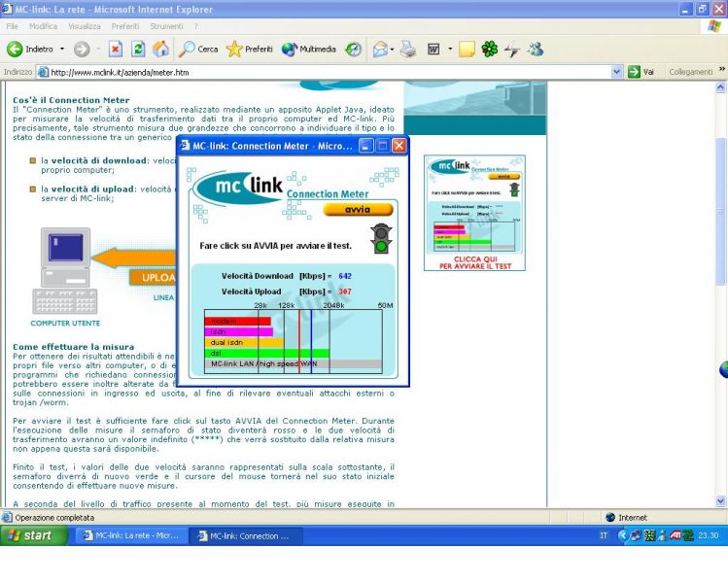Open the Indietro history dropdown arrow

[x=62, y=49]
